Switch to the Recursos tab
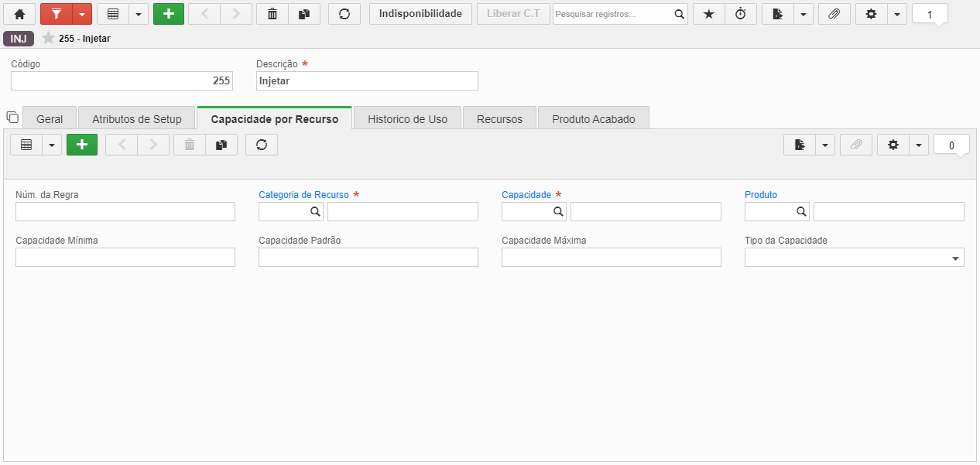Image resolution: width=980 pixels, height=465 pixels. click(499, 118)
